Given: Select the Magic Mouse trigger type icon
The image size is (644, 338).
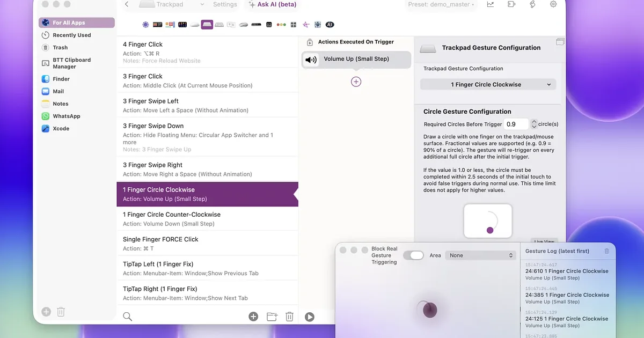Looking at the screenshot, I should (x=195, y=25).
